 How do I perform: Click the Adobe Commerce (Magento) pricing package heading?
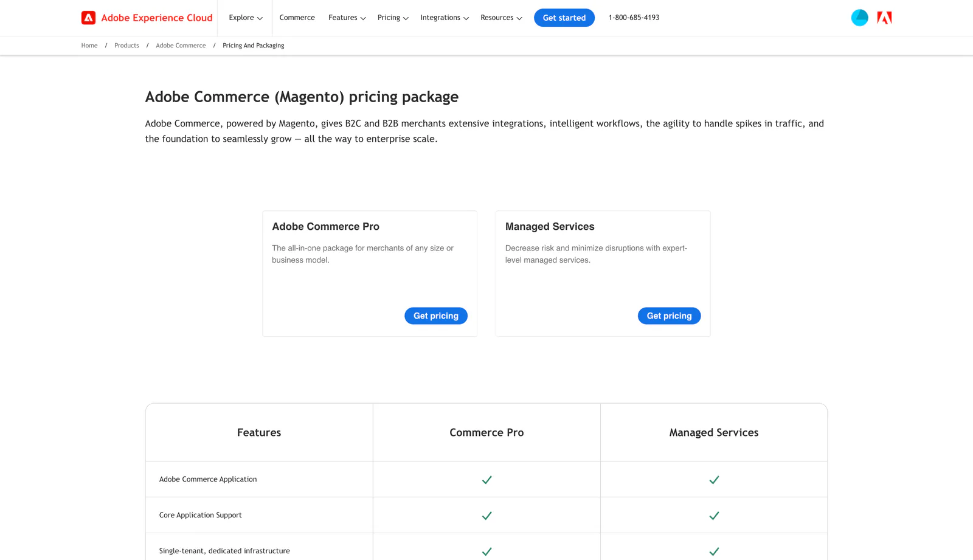[302, 97]
